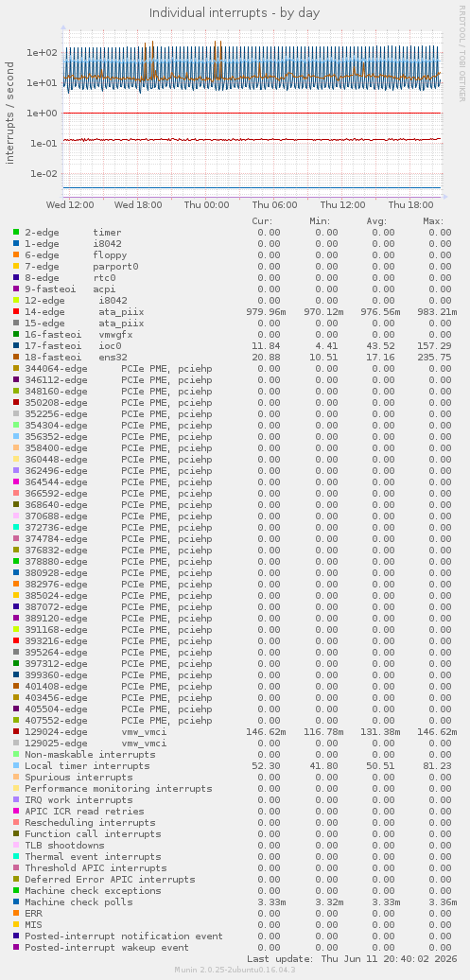
Task: Click the TLB shootdowns legend label
Action: 67,845
